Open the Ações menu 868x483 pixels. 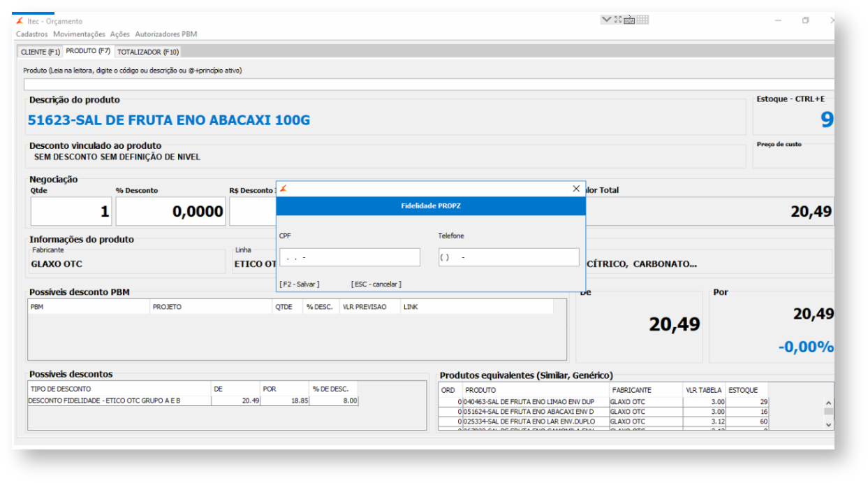tap(120, 34)
